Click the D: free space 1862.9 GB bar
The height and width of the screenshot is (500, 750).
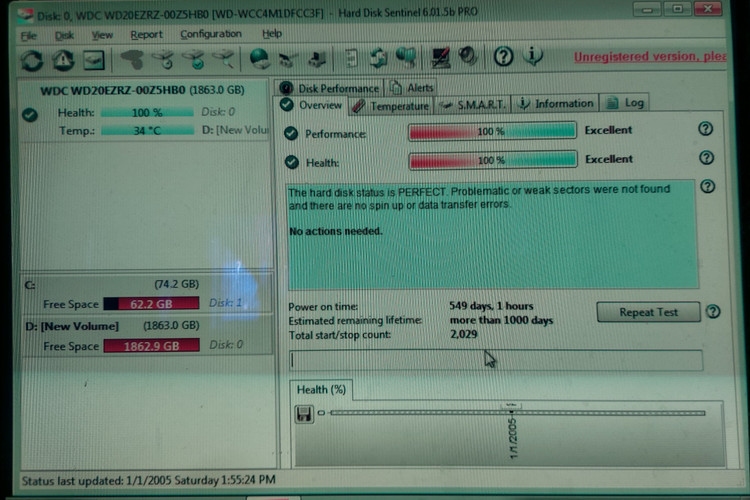click(x=152, y=345)
